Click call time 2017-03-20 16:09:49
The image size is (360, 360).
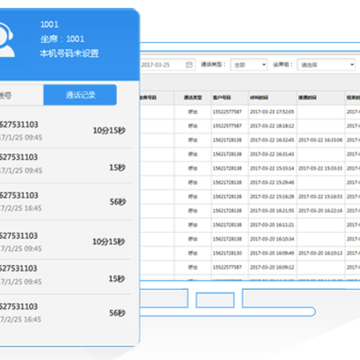(272, 253)
